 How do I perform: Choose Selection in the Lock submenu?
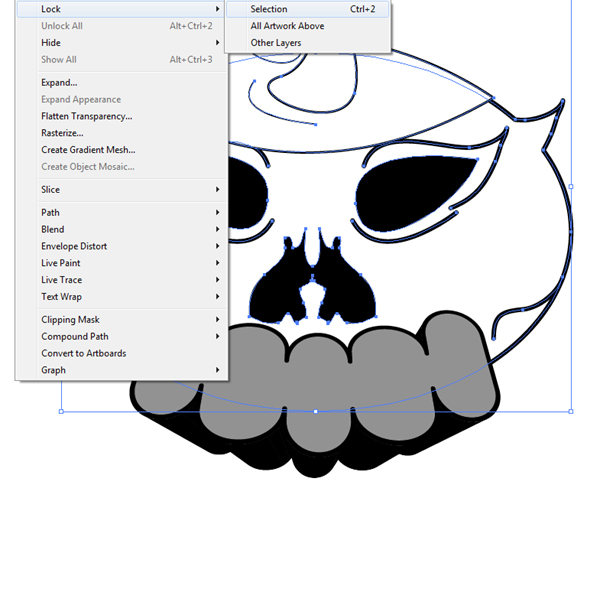[x=307, y=9]
